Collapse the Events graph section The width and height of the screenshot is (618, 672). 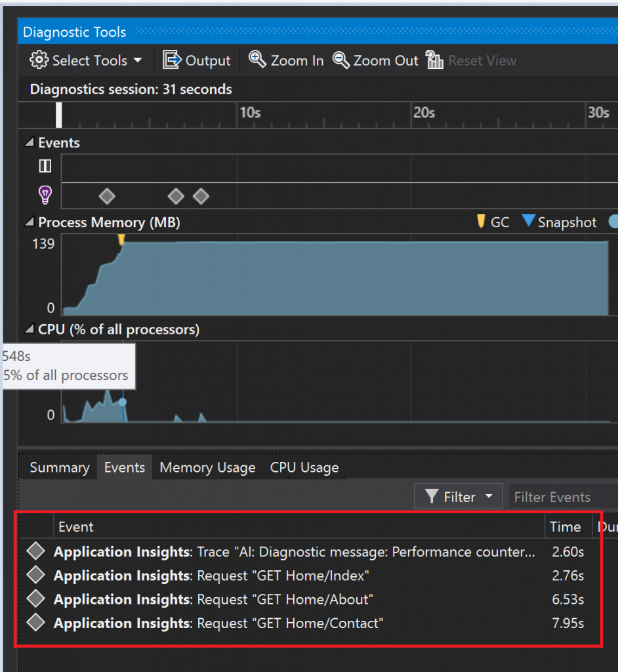pos(29,142)
